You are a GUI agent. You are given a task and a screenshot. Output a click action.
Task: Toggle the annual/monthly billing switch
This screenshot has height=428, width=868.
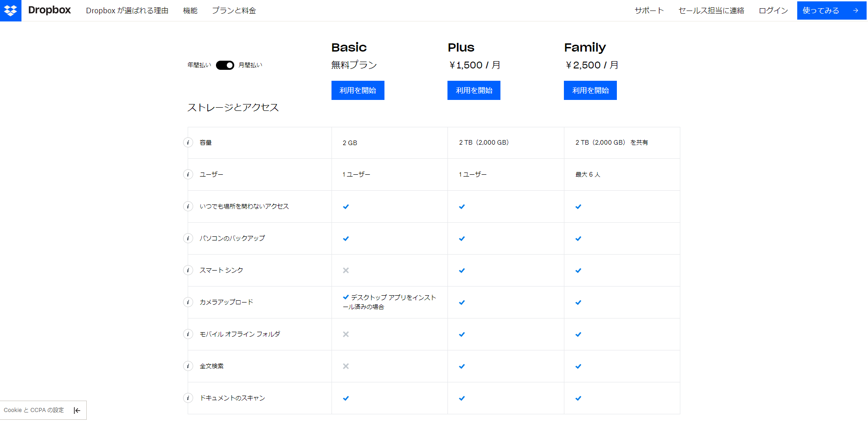(225, 65)
